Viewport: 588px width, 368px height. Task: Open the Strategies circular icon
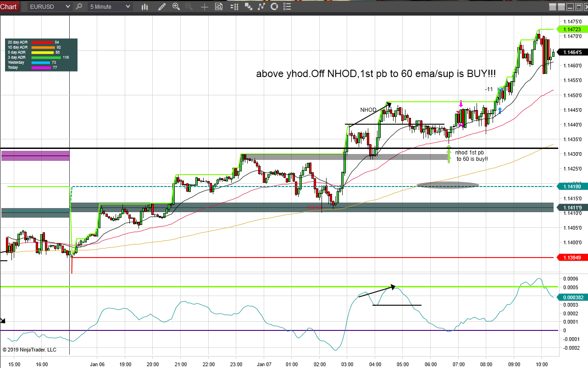pos(274,7)
